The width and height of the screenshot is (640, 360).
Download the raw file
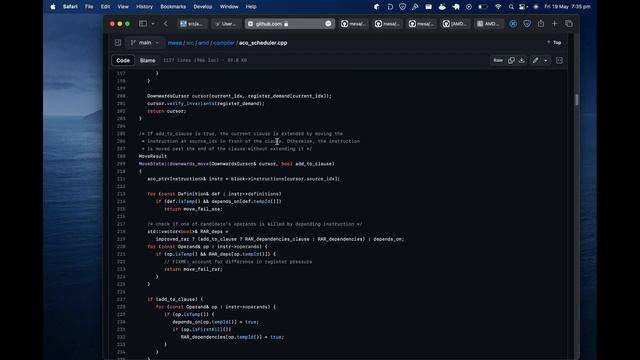[x=522, y=60]
